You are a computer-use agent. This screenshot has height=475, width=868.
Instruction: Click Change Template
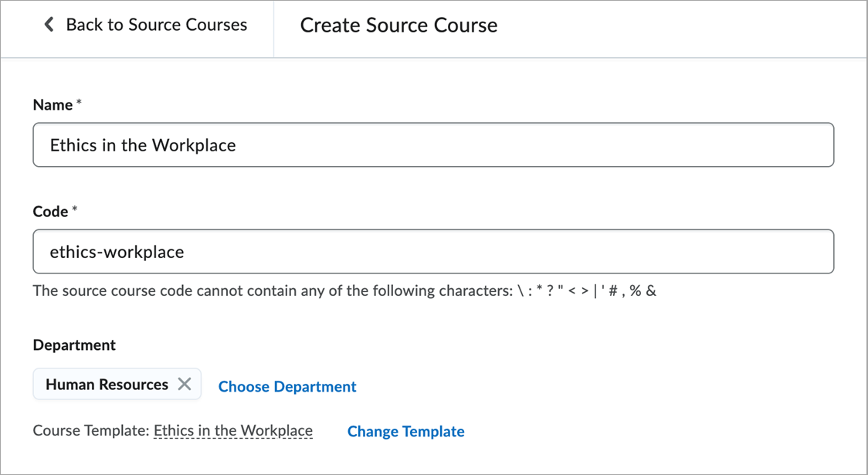(405, 432)
